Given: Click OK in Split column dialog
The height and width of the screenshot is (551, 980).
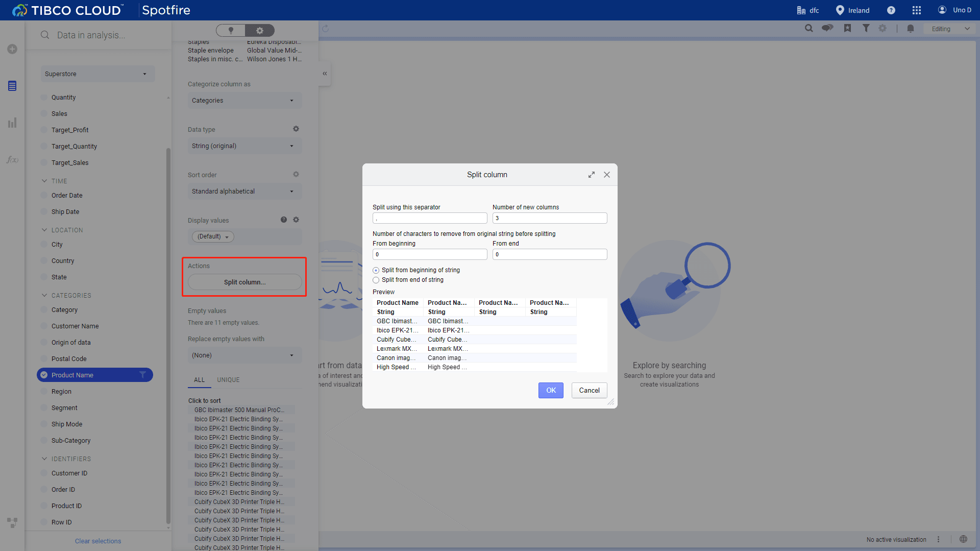Looking at the screenshot, I should [x=551, y=390].
